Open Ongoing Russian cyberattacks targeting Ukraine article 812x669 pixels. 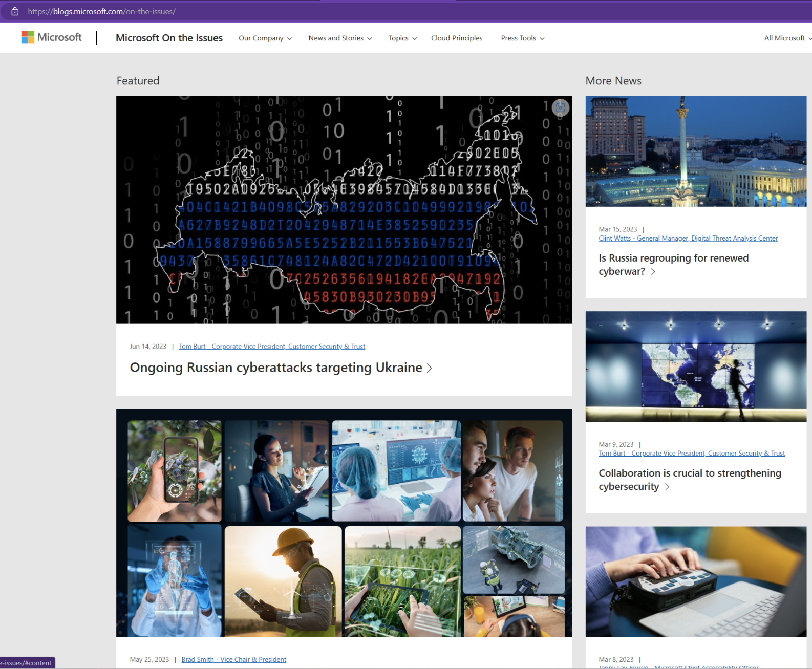tap(275, 368)
